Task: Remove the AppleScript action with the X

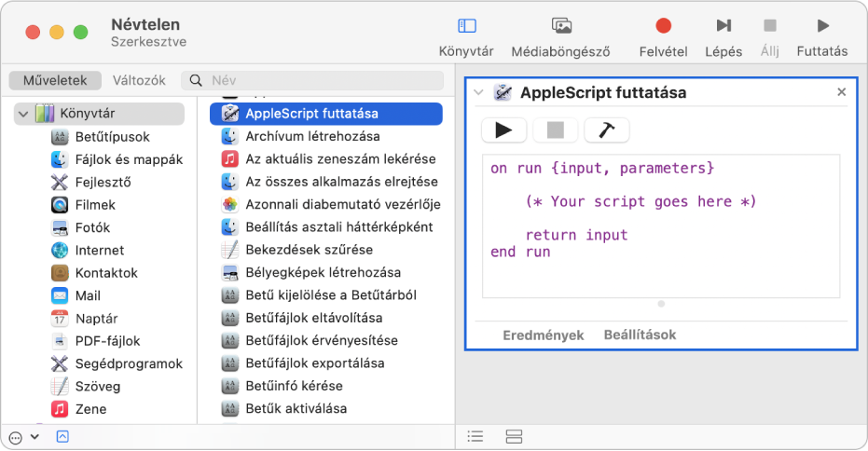Action: 841,92
